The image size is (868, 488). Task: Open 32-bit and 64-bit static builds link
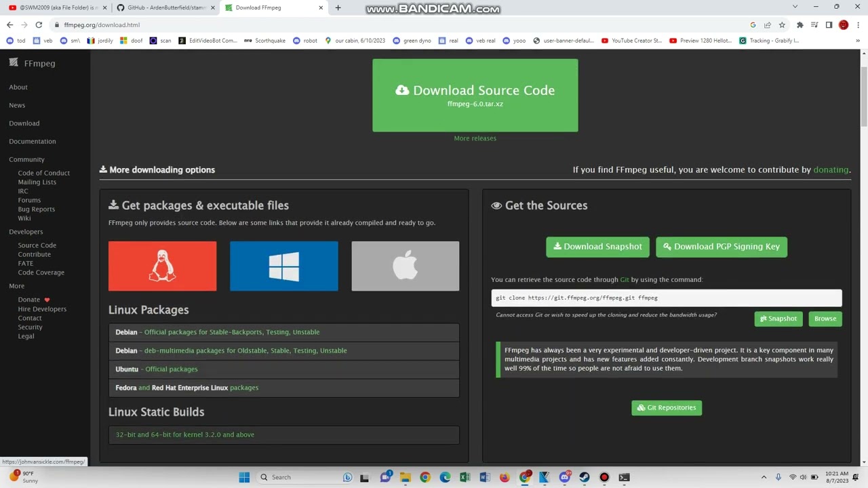[185, 434]
